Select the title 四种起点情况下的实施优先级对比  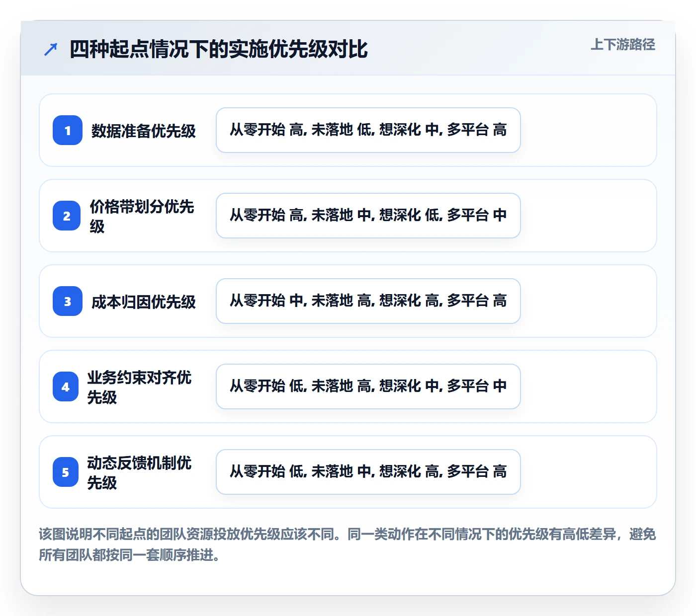(219, 49)
